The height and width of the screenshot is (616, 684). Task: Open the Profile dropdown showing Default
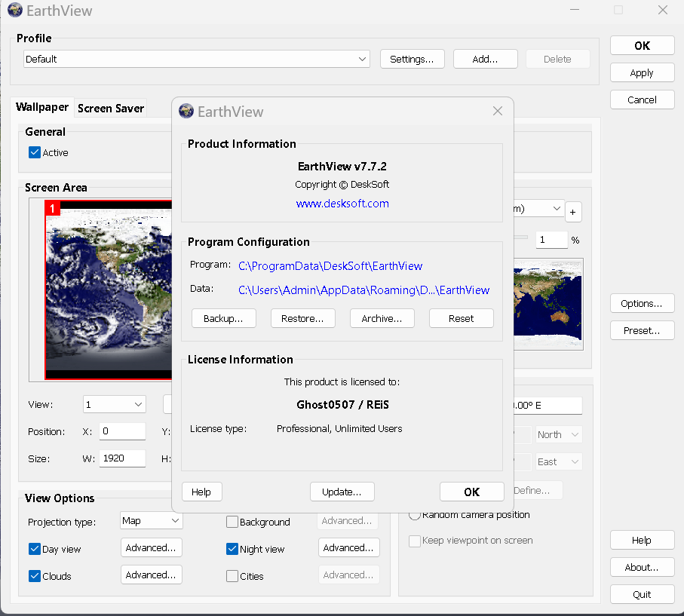point(197,59)
